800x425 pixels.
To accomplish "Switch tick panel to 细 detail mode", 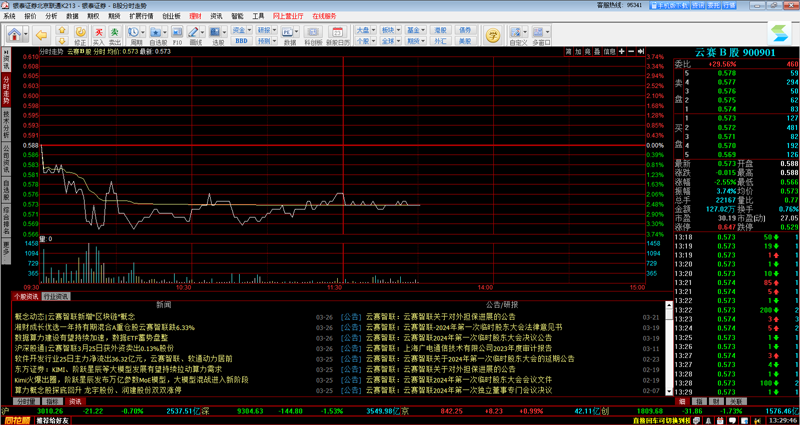I will click(682, 402).
